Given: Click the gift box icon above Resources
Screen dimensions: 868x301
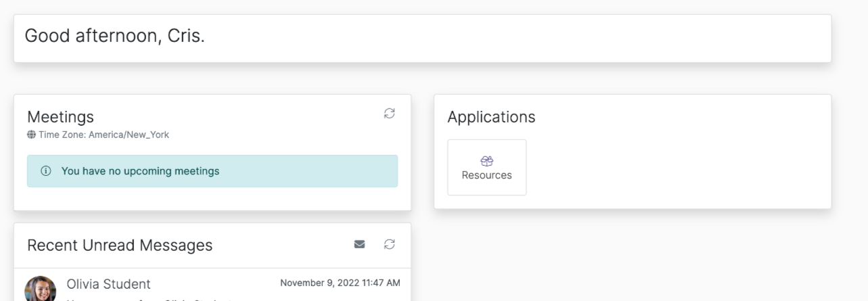Looking at the screenshot, I should (x=486, y=161).
